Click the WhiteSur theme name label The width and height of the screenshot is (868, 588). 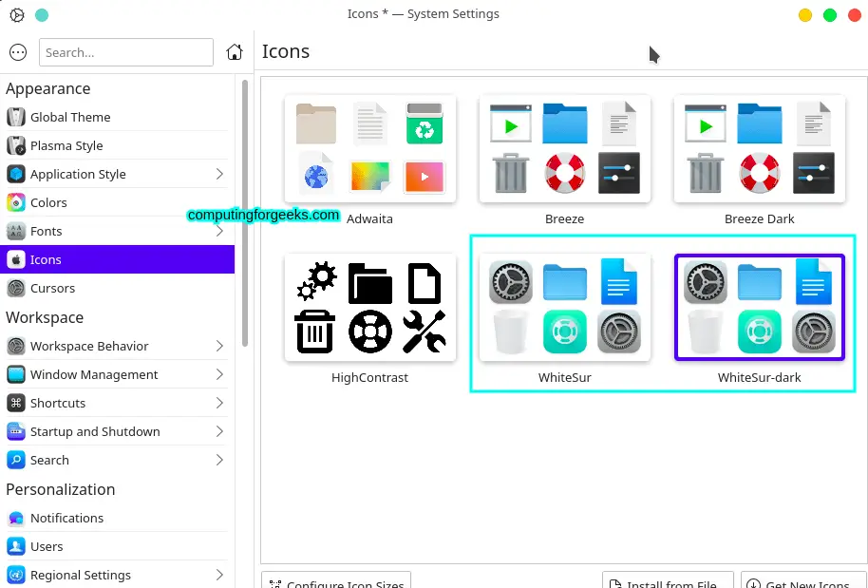coord(565,378)
